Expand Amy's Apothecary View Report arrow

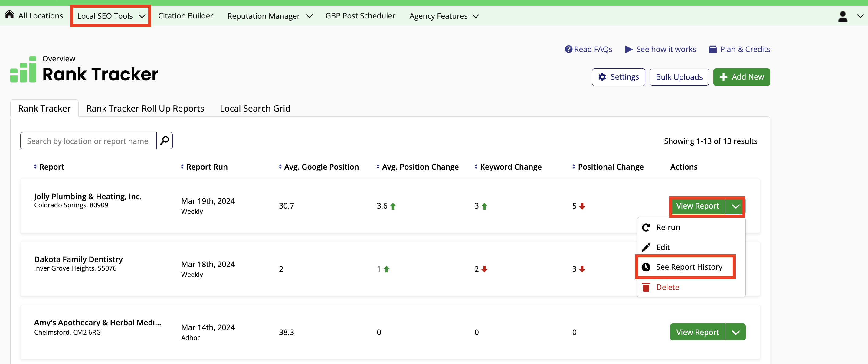click(x=735, y=332)
